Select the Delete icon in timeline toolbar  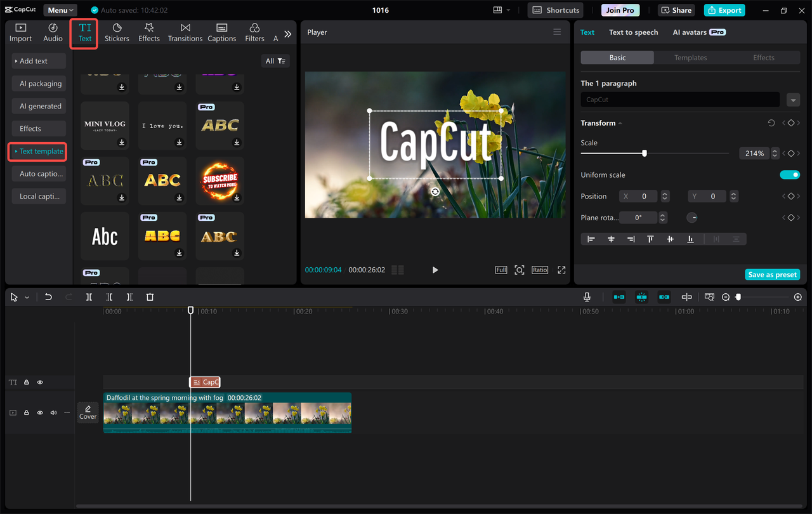click(149, 296)
